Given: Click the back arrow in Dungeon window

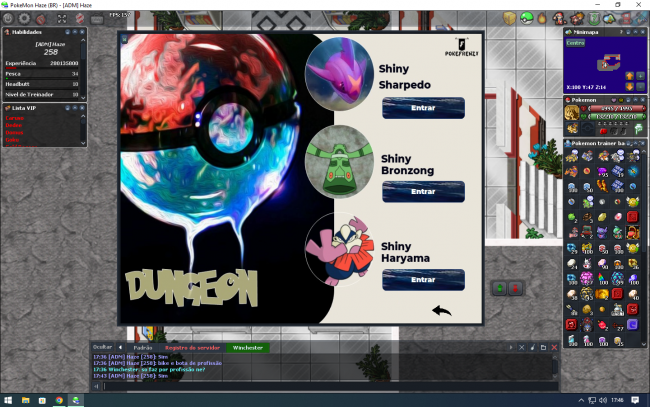Looking at the screenshot, I should [x=441, y=310].
